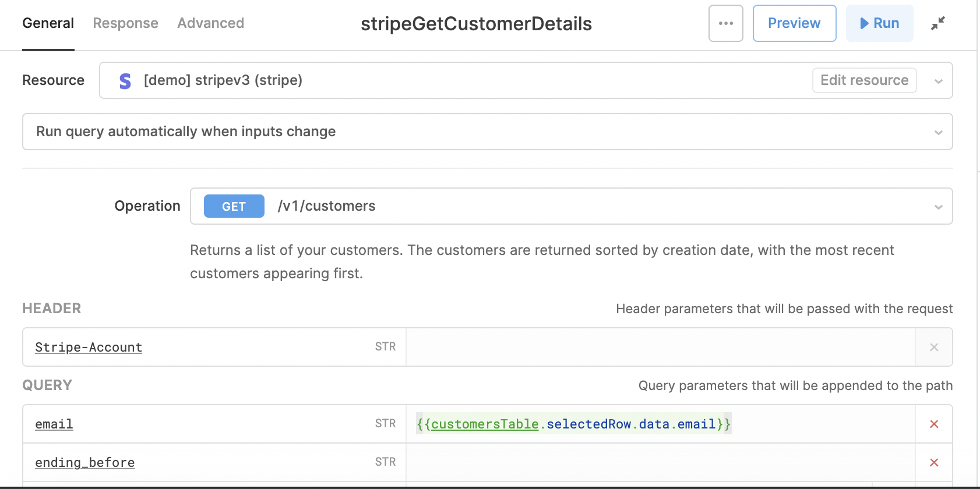Run the stripeGetCustomerDetails query

point(879,23)
